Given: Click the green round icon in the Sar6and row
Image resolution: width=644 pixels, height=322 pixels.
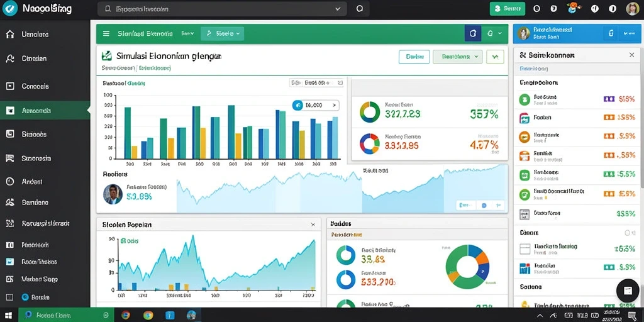Looking at the screenshot, I should point(525,99).
